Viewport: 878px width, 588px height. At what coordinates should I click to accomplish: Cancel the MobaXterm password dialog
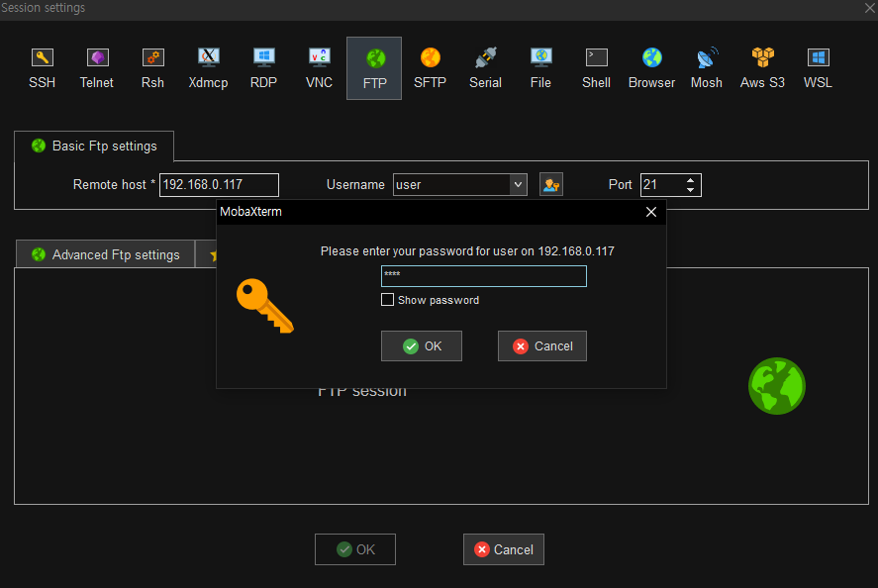coord(542,346)
